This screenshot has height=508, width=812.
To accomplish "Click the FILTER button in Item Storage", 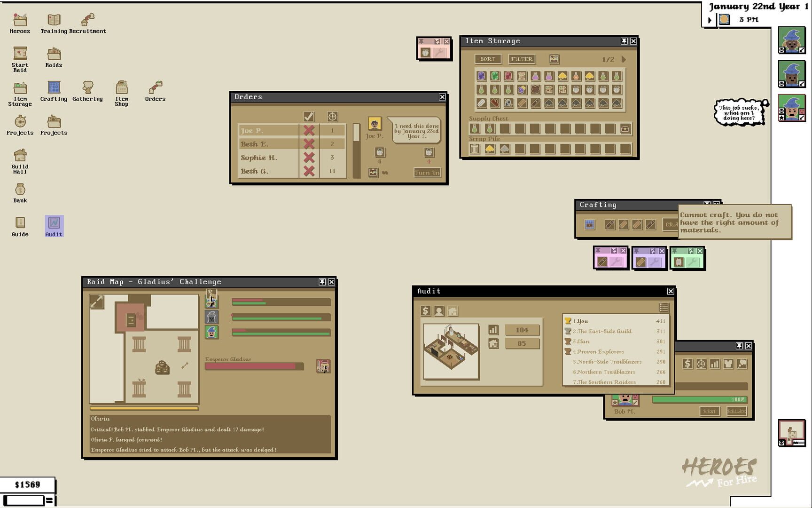I will click(x=522, y=59).
